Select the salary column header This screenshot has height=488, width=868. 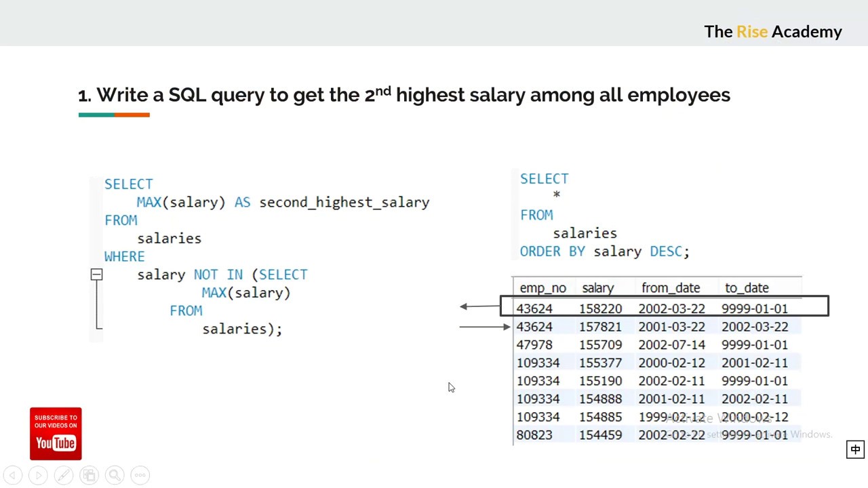coord(597,288)
